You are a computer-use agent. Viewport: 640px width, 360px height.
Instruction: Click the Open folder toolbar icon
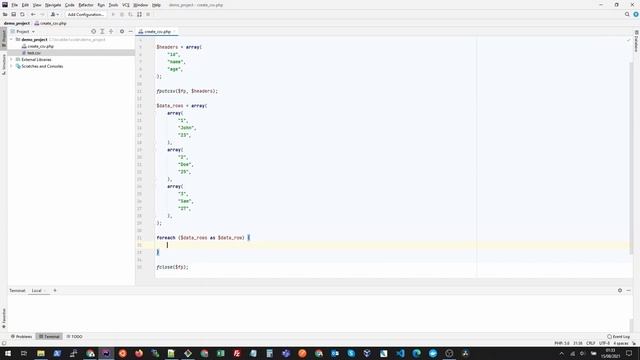(x=5, y=14)
